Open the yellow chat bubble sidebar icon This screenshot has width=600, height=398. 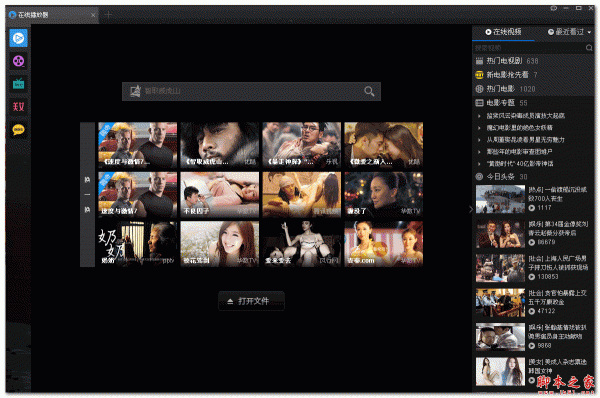coord(18,130)
